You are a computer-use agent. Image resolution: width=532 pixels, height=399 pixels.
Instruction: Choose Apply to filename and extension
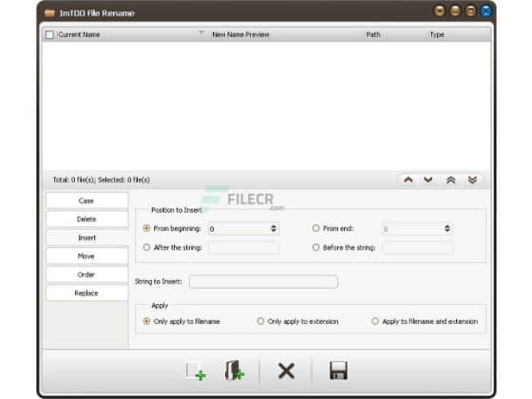(x=375, y=321)
